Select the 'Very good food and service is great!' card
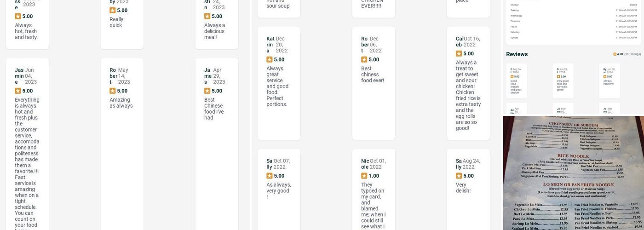644x230 pixels. [563, 81]
